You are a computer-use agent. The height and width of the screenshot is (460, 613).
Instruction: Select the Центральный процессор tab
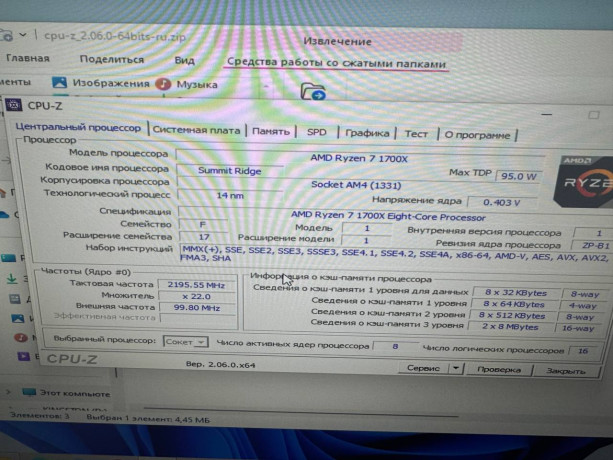pos(78,127)
